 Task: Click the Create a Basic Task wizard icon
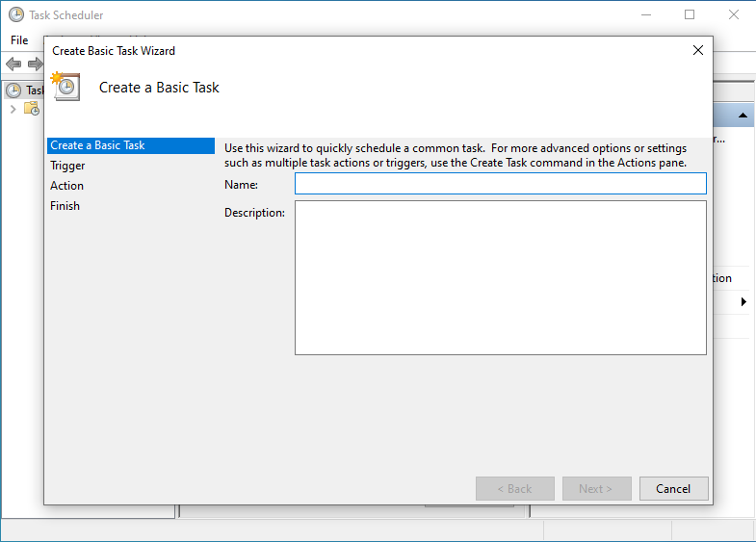pos(65,87)
